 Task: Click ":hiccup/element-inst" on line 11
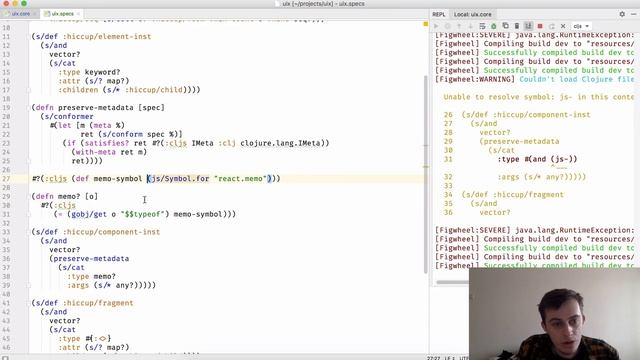(107, 36)
